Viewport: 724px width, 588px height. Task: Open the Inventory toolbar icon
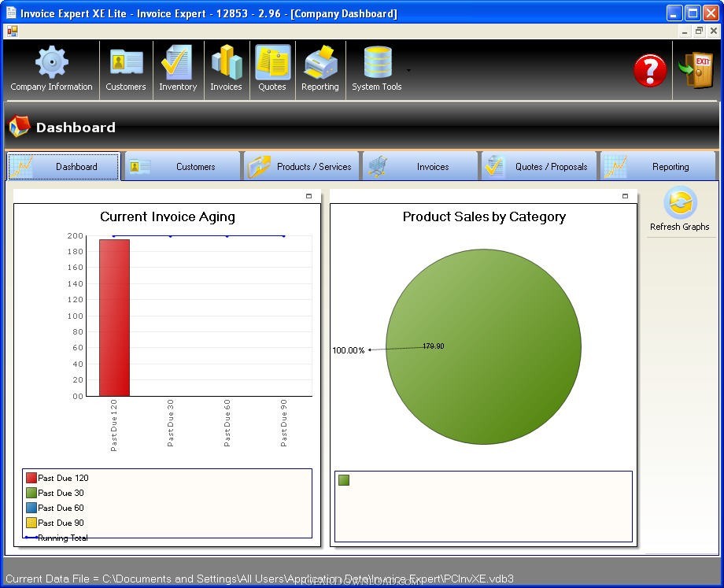pyautogui.click(x=178, y=68)
